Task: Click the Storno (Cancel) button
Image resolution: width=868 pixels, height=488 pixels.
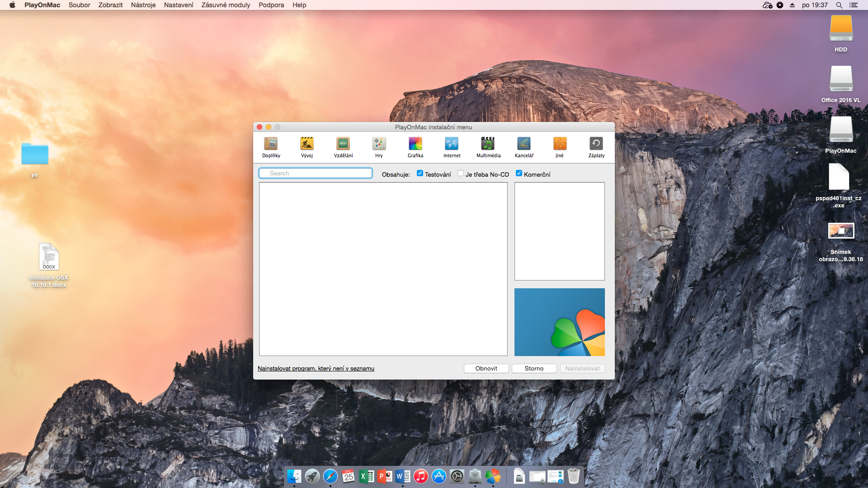Action: (x=533, y=368)
